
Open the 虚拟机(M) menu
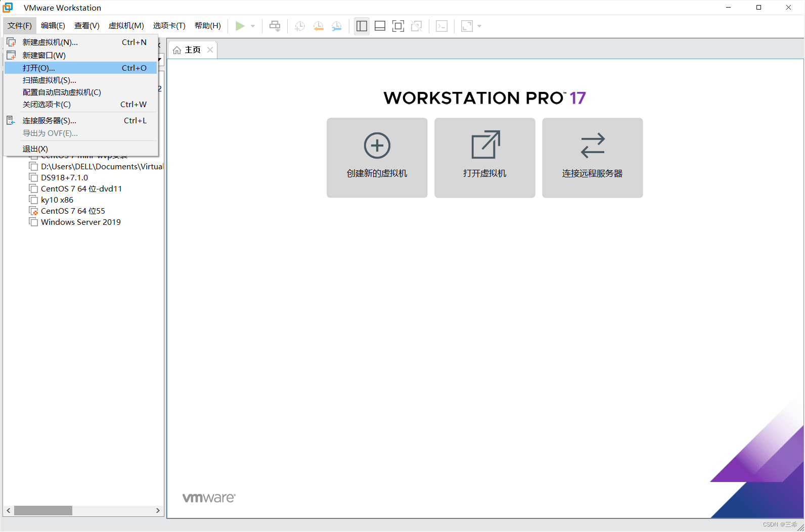(126, 26)
